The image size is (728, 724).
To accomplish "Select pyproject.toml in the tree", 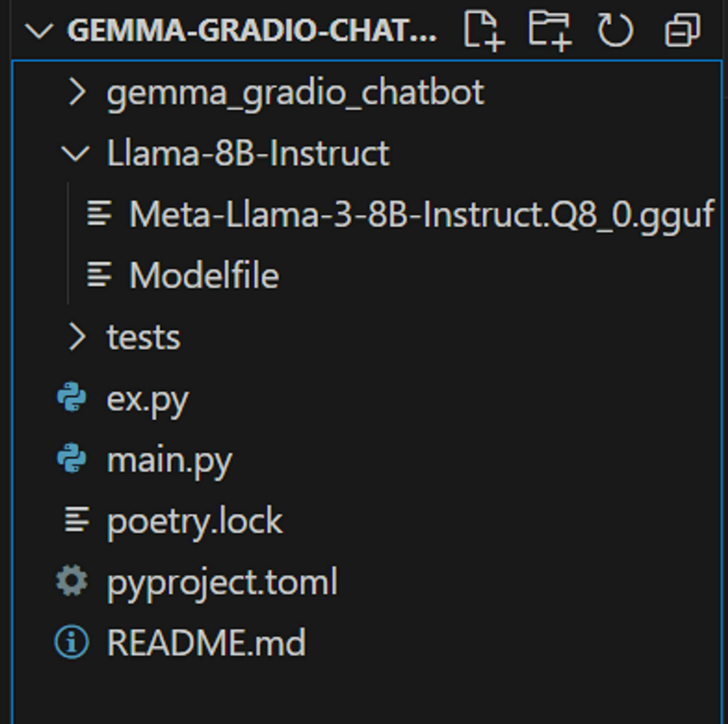I will [222, 582].
